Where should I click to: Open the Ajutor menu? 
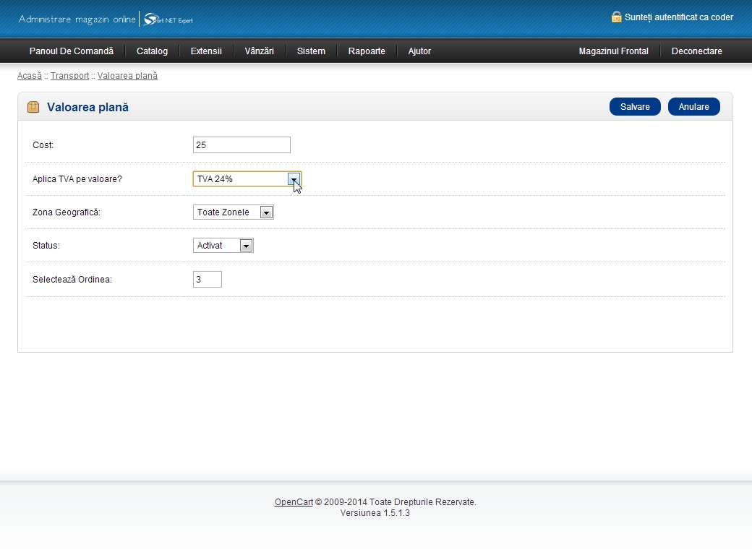(x=419, y=51)
